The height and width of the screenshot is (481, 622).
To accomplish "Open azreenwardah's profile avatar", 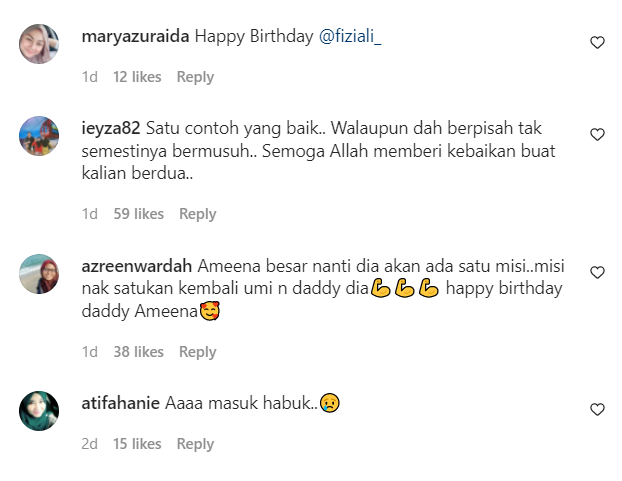I will tap(39, 274).
